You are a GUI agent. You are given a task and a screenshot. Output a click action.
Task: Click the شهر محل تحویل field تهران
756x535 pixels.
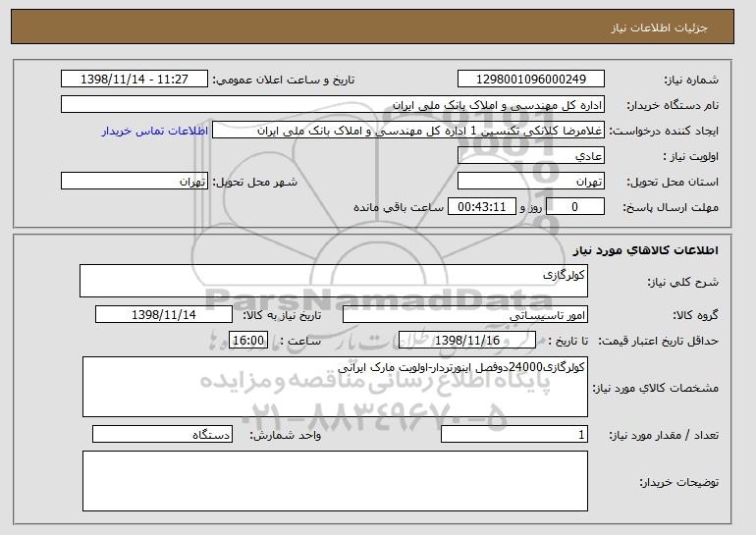pyautogui.click(x=135, y=182)
